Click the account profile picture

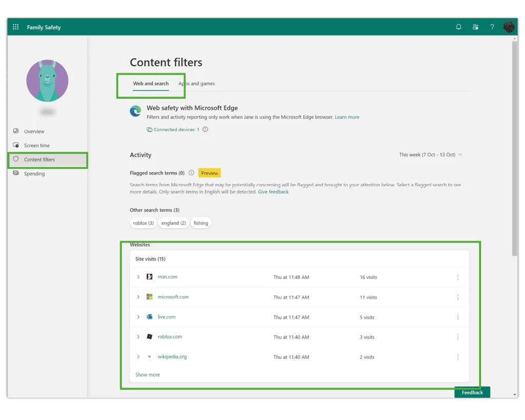(x=509, y=27)
